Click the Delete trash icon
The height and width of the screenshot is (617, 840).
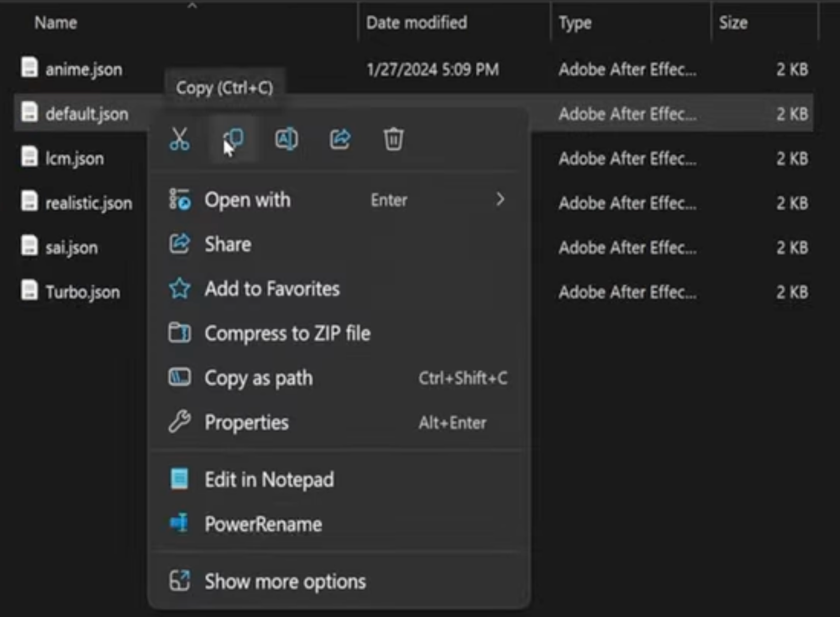[393, 139]
